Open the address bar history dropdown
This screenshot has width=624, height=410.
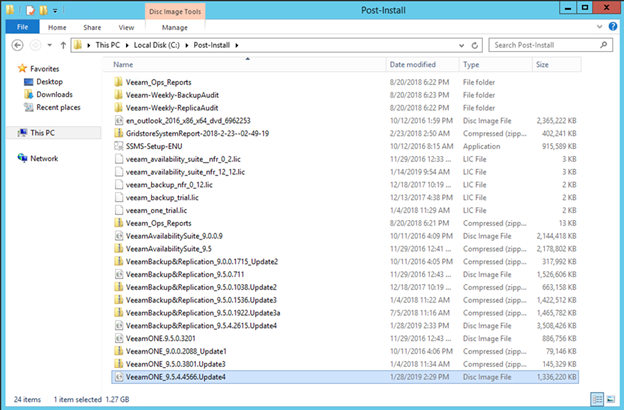click(461, 45)
